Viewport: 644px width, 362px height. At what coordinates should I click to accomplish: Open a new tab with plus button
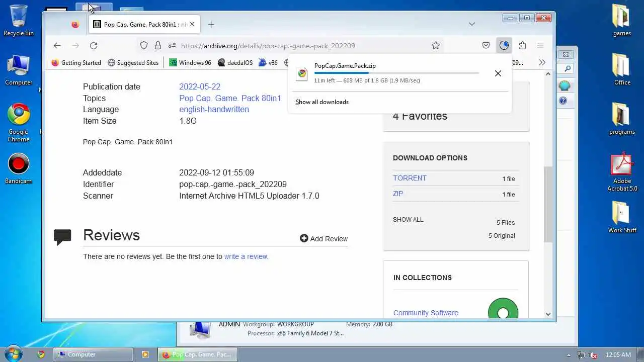click(211, 24)
